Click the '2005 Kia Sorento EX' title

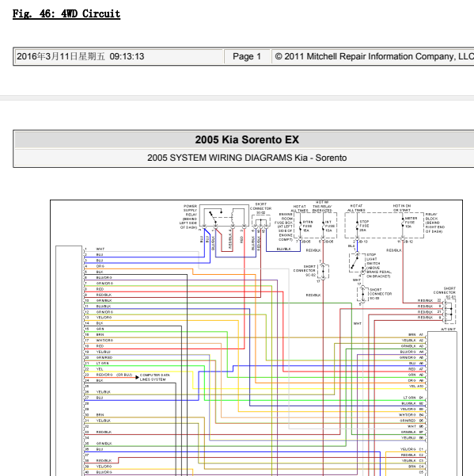pyautogui.click(x=247, y=139)
